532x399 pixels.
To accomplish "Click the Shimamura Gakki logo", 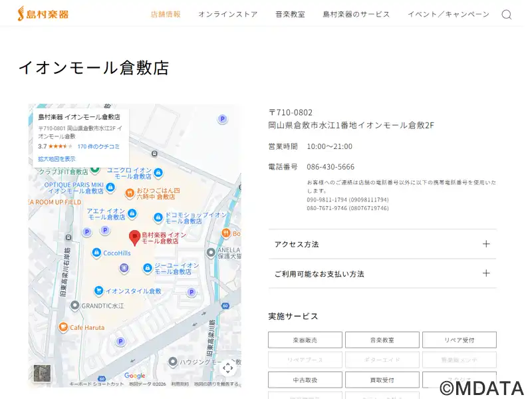I will click(43, 14).
